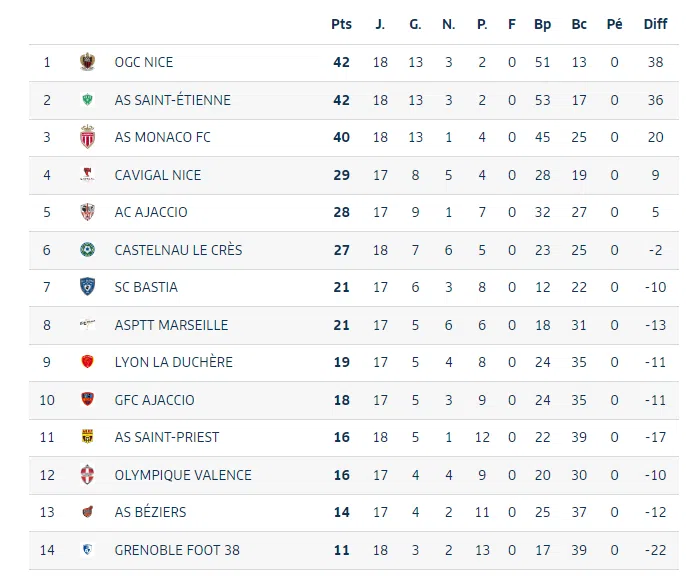
Task: Click the AC Ajaccio club crest
Action: 88,212
